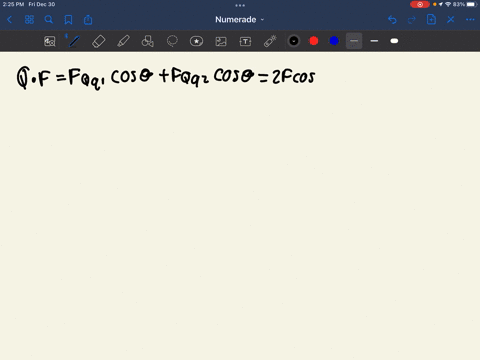Activate the laser pointer tool
Viewport: 480px width, 360px height.
pyautogui.click(x=270, y=41)
